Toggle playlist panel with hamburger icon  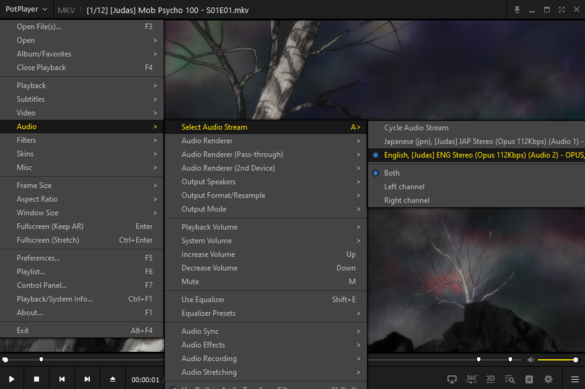575,379
